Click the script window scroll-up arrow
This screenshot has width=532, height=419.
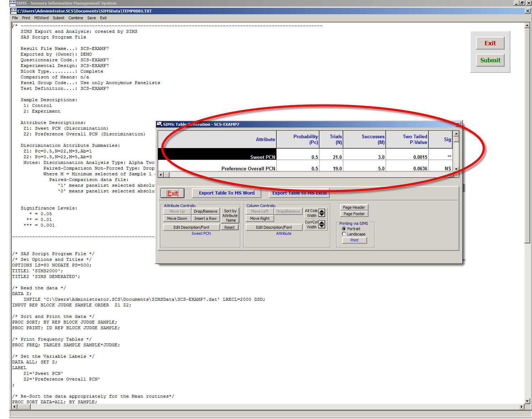tap(527, 25)
